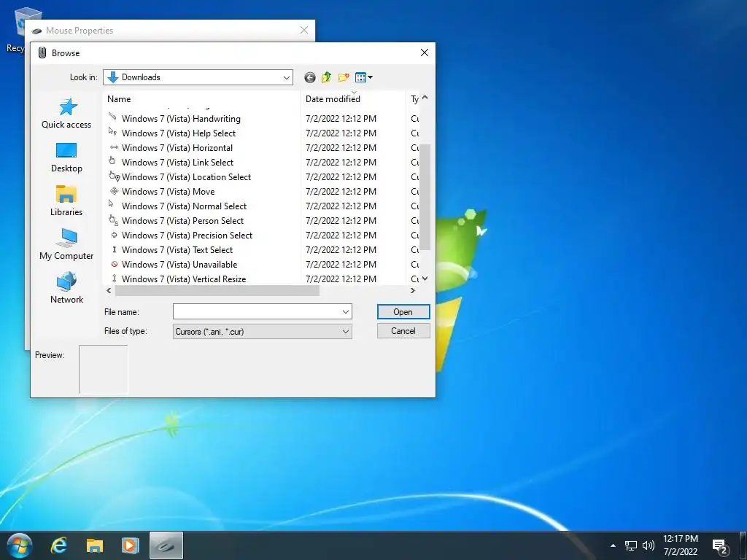Click the horizontal scroll right arrow

tap(413, 290)
